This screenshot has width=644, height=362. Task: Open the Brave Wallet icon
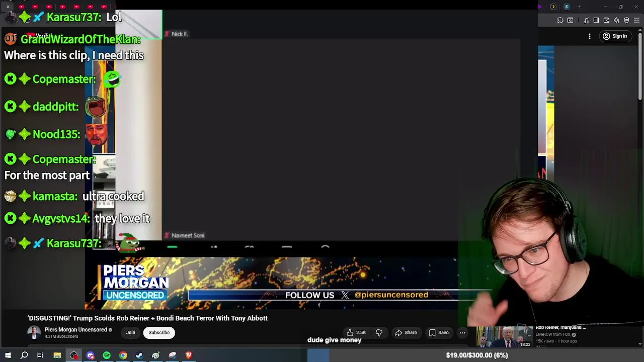(x=606, y=20)
